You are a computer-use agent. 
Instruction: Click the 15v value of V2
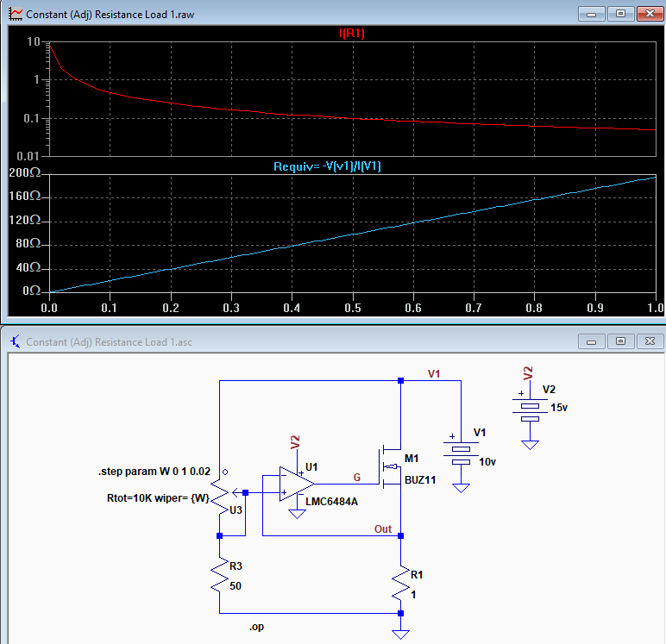click(x=559, y=408)
